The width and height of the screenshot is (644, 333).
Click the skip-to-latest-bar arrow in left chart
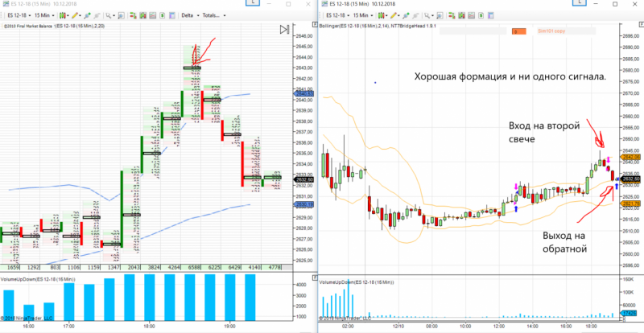(284, 29)
